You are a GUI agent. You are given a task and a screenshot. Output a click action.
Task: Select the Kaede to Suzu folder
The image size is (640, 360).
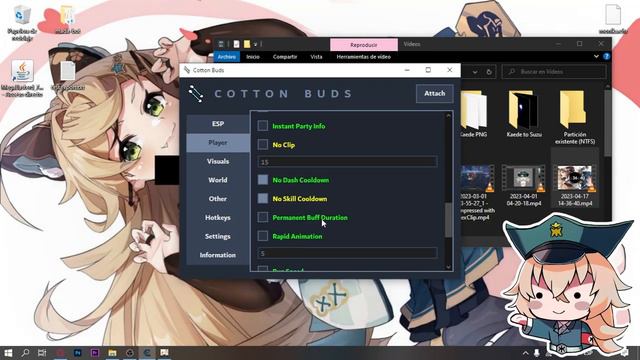[x=524, y=114]
